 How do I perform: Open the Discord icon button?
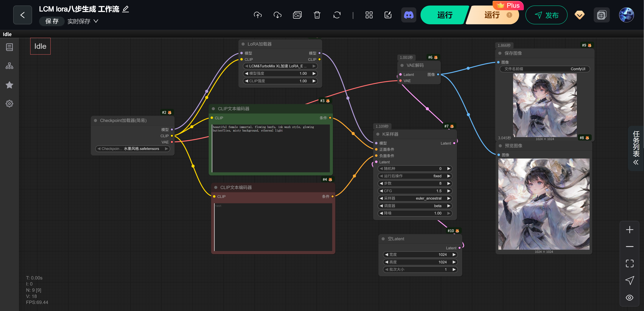point(408,15)
